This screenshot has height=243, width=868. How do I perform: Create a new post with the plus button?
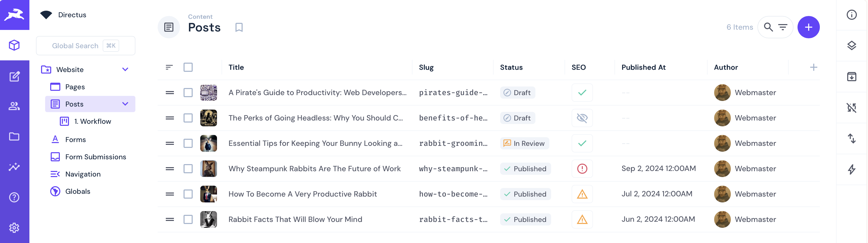pos(809,27)
